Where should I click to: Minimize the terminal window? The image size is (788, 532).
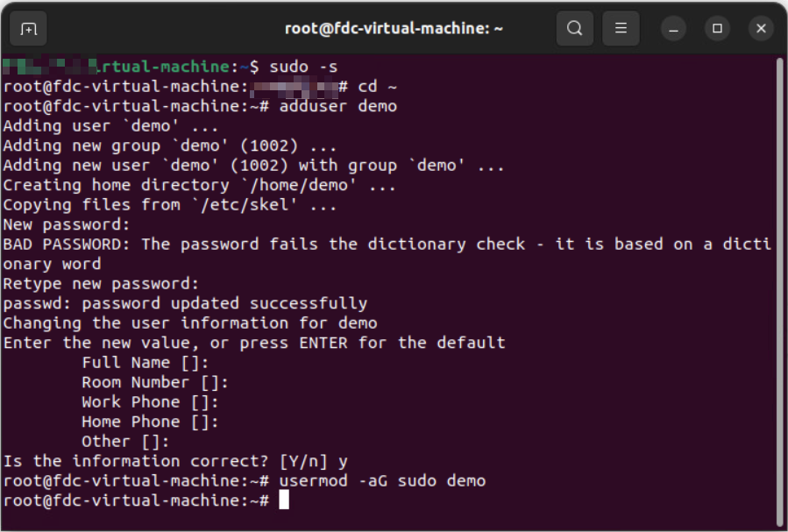(x=673, y=29)
